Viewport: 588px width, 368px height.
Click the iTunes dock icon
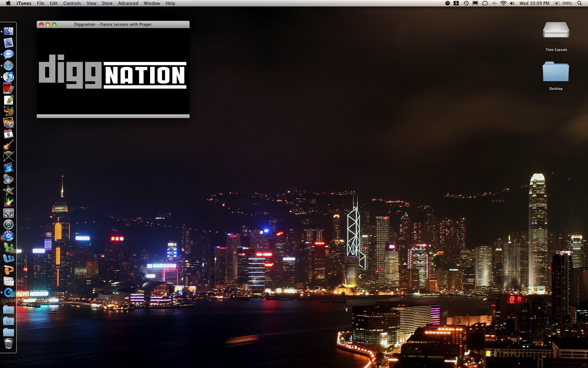pos(9,77)
